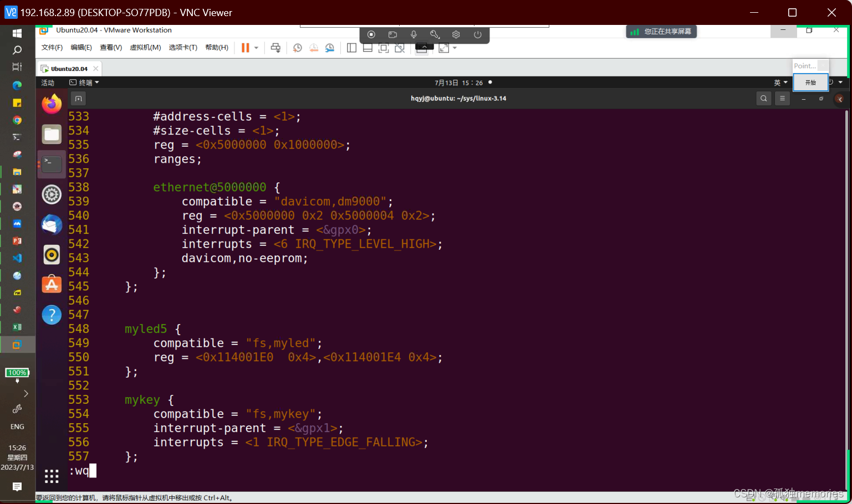Click the record button in sharing toolbar
The height and width of the screenshot is (504, 852).
371,34
